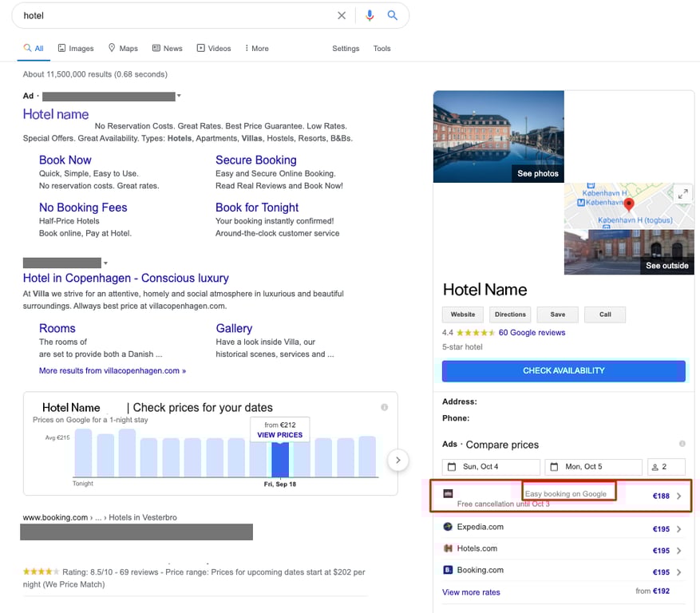Viewport: 700px width, 613px height.
Task: Click the Hotels.com logo in compare prices
Action: click(449, 548)
